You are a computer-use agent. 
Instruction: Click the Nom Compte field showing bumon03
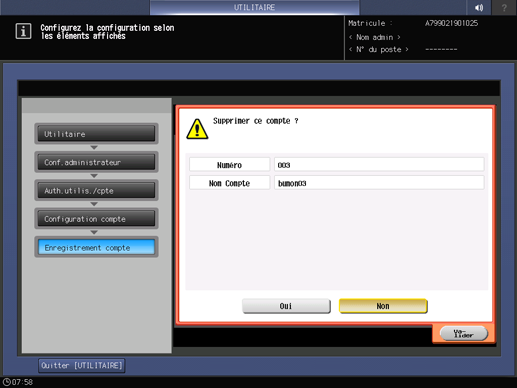click(x=379, y=183)
